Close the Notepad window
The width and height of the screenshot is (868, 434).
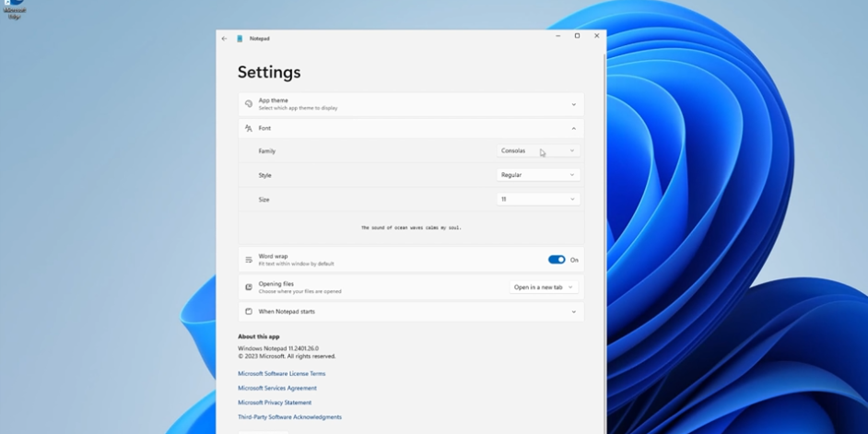[x=597, y=36]
